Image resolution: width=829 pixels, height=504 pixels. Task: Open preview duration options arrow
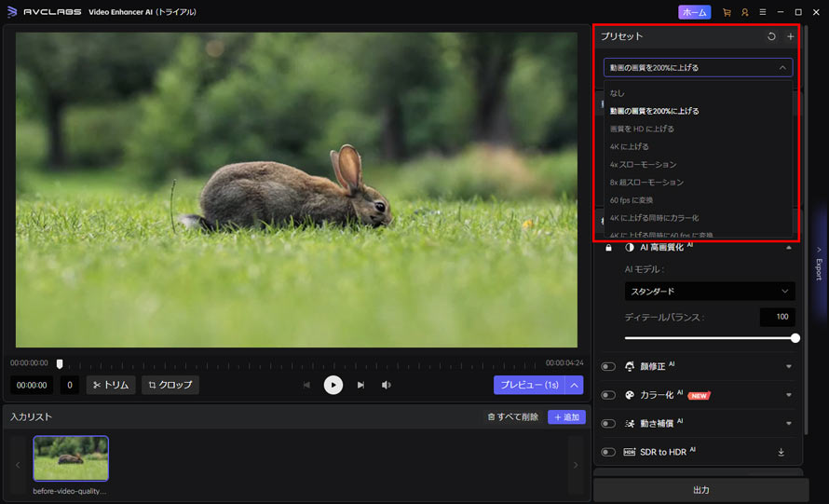(574, 385)
